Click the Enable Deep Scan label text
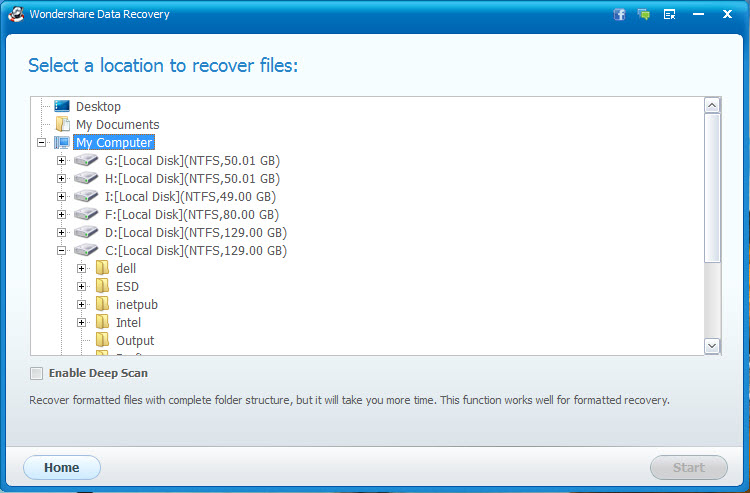This screenshot has width=750, height=493. point(98,373)
